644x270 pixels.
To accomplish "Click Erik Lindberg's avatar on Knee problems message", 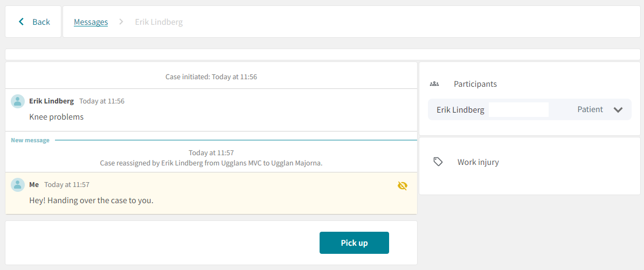I will point(18,101).
